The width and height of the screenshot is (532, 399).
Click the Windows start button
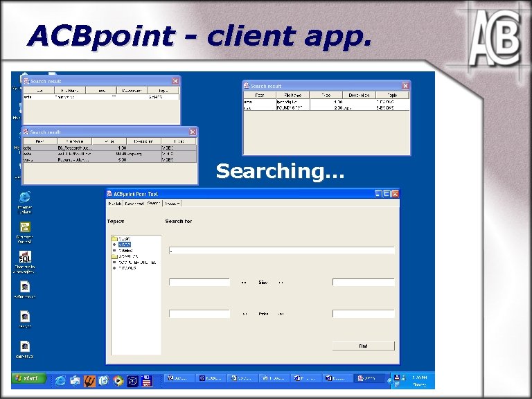tap(29, 378)
